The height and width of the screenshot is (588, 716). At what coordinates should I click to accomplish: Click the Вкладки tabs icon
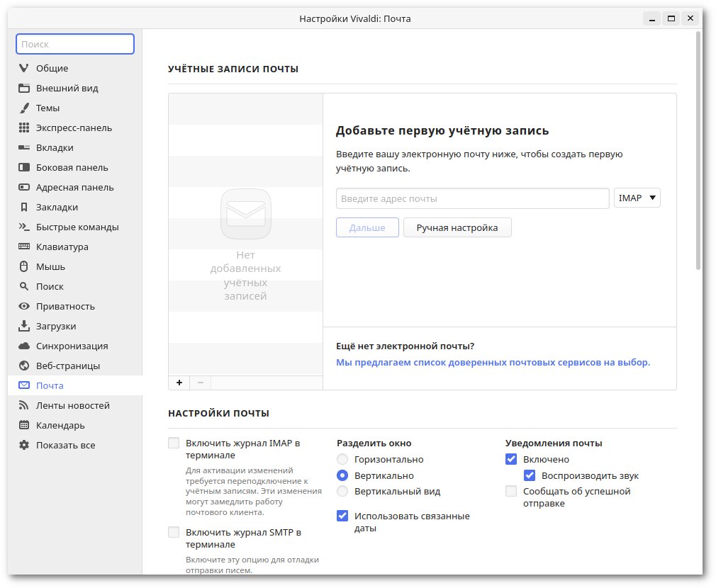click(x=23, y=147)
